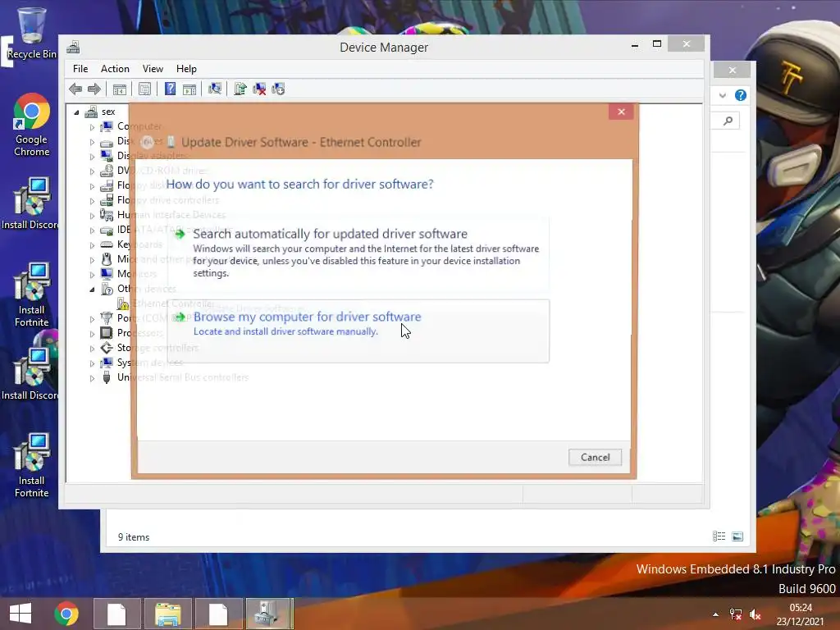The width and height of the screenshot is (840, 630).
Task: Expand ribbon chevron in background Explorer window
Action: (x=723, y=95)
